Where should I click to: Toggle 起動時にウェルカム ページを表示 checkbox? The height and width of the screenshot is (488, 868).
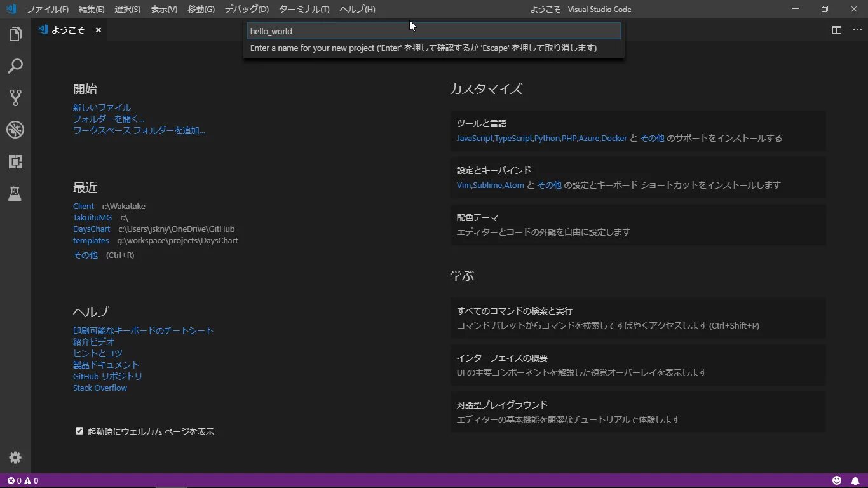[x=79, y=431]
